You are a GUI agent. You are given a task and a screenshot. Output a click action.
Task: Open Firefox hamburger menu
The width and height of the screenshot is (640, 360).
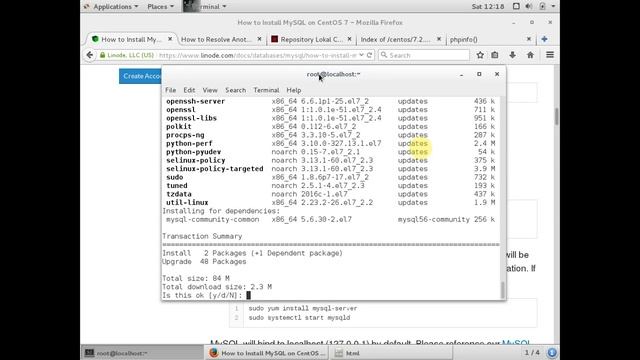(x=550, y=55)
